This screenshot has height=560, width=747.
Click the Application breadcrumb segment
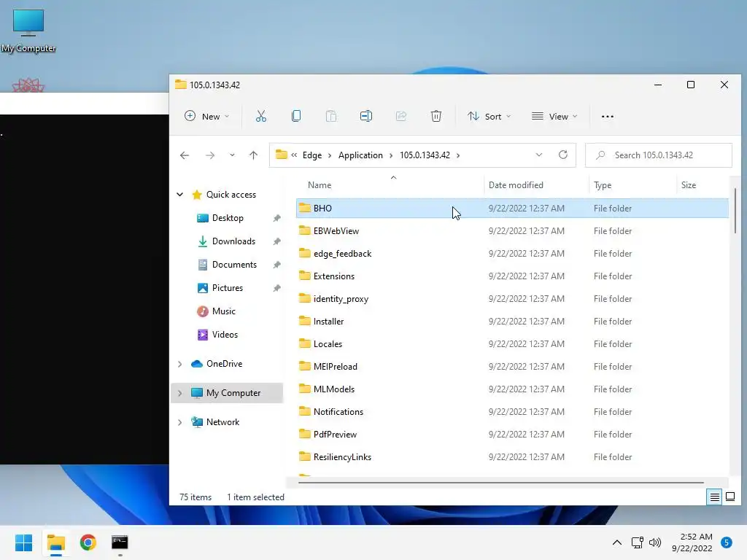point(360,155)
